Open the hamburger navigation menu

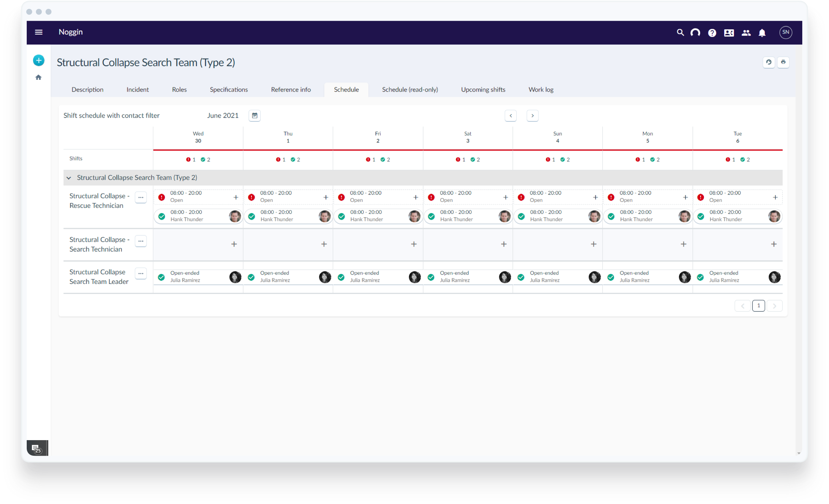pyautogui.click(x=39, y=32)
